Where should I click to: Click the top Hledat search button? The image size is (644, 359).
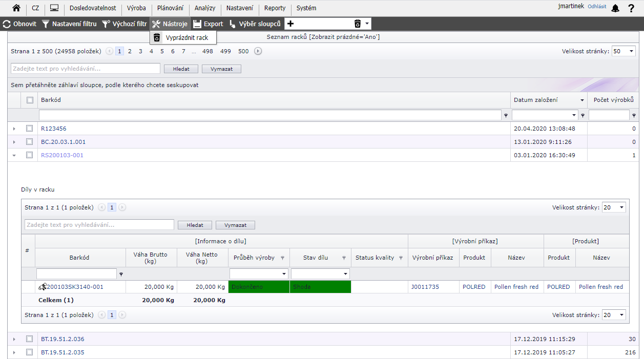[181, 69]
